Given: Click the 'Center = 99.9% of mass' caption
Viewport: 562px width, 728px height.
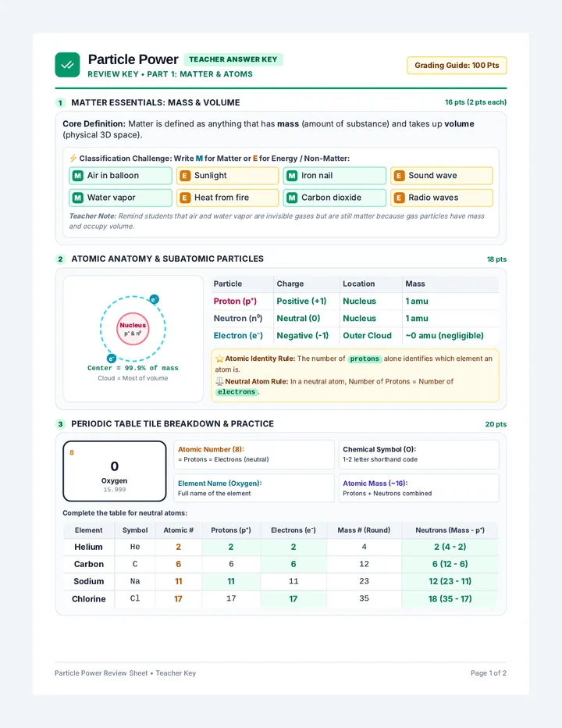Looking at the screenshot, I should tap(133, 368).
